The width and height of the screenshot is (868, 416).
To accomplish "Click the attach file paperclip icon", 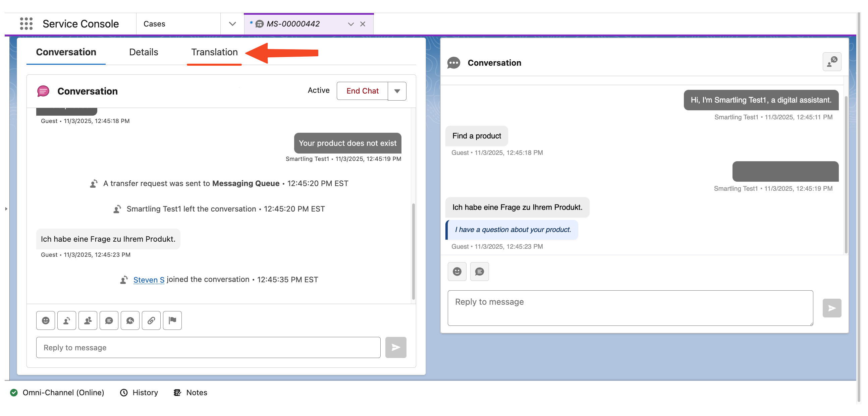I will click(151, 320).
